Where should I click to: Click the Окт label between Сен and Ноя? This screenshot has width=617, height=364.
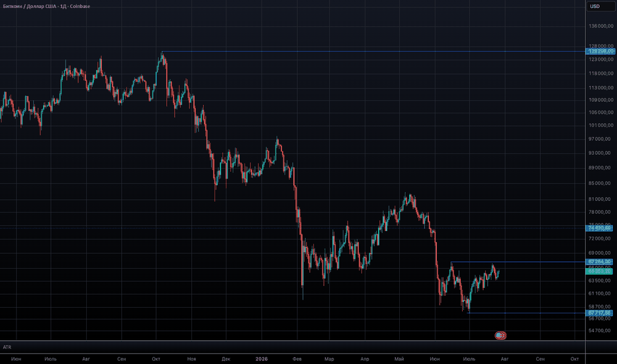pyautogui.click(x=156, y=359)
